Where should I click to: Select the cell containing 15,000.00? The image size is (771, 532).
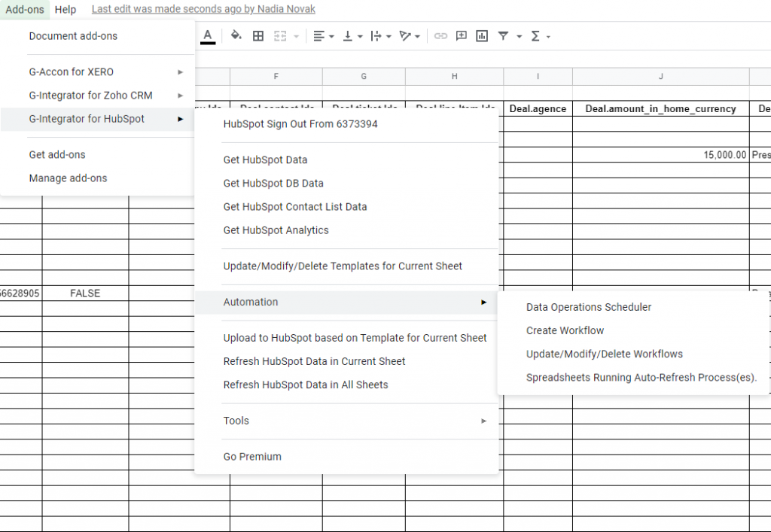661,155
